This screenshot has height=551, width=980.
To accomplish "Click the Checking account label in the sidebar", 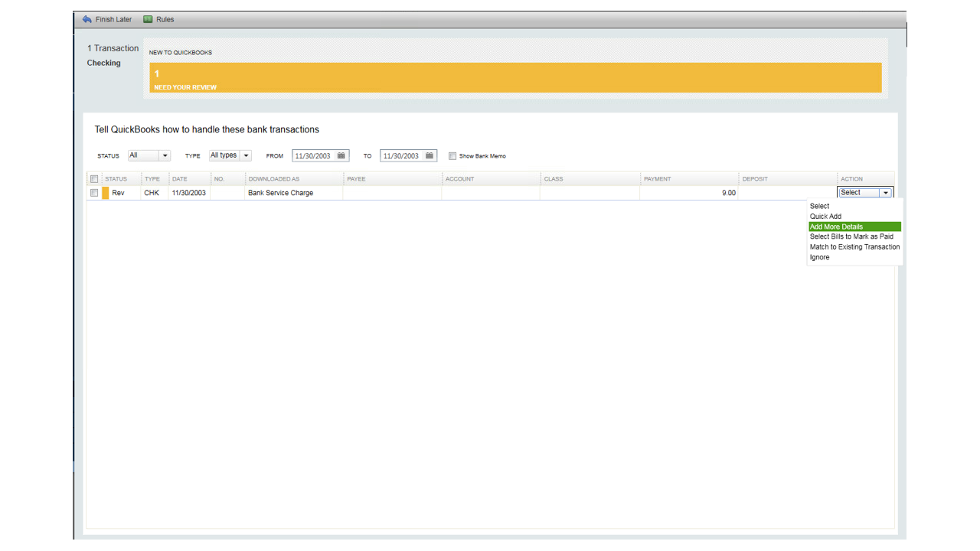I will pyautogui.click(x=103, y=63).
